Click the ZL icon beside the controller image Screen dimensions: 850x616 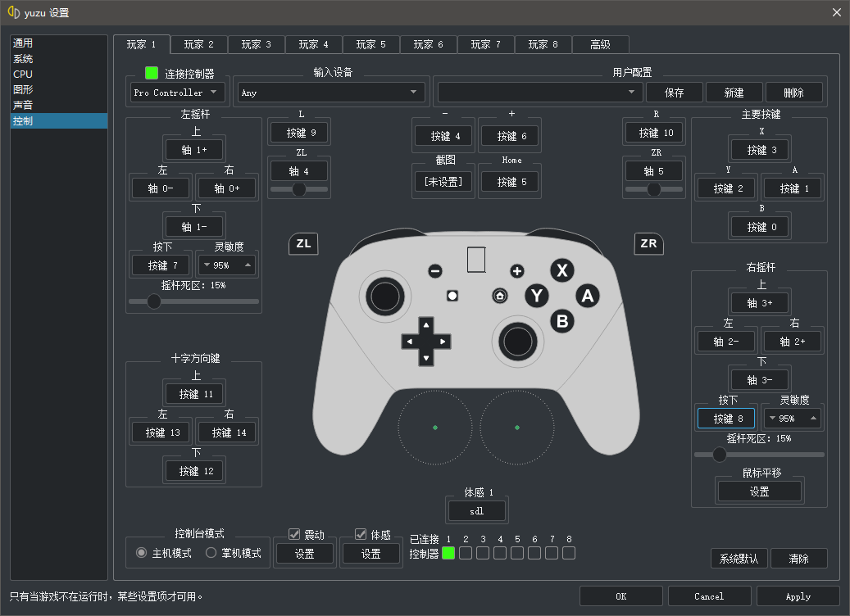(x=303, y=244)
